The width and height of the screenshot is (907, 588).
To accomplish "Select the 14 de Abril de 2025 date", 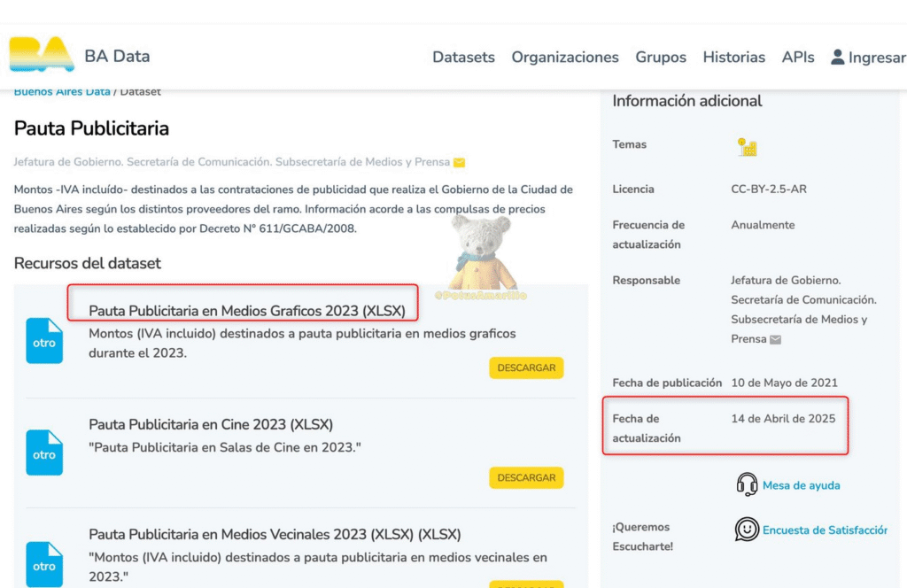I will pyautogui.click(x=783, y=419).
